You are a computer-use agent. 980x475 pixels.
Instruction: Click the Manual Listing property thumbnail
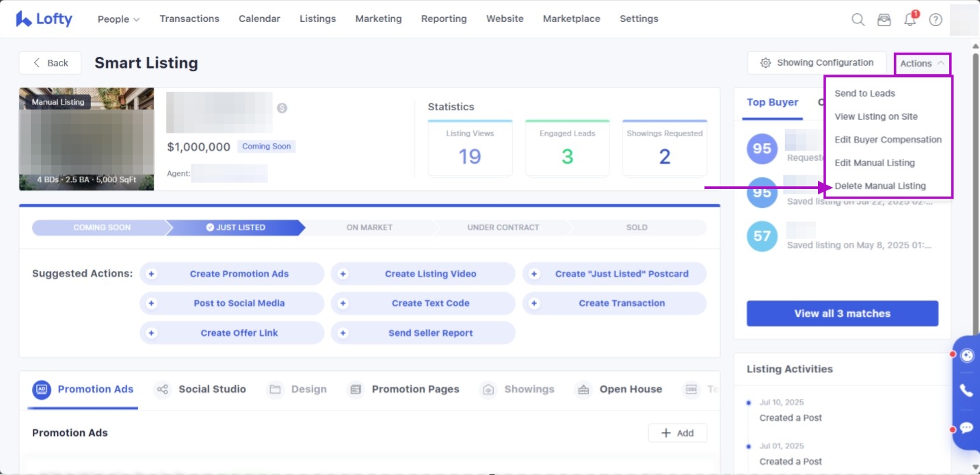[x=86, y=139]
